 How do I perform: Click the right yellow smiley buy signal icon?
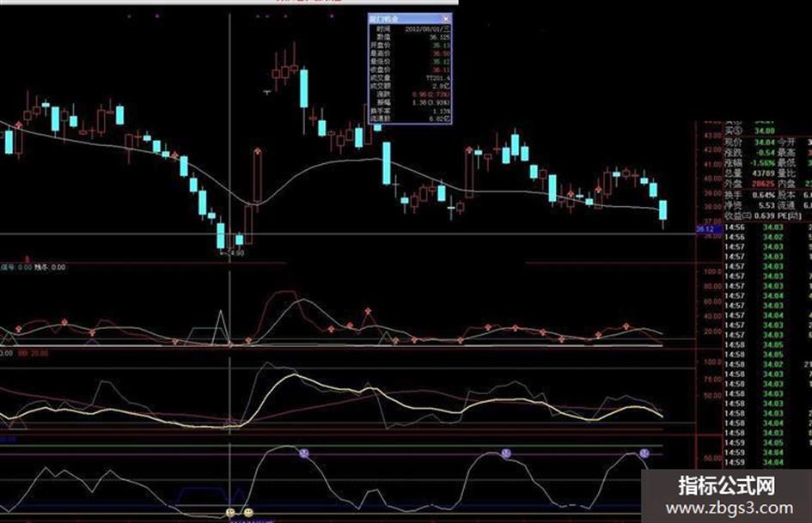[248, 513]
